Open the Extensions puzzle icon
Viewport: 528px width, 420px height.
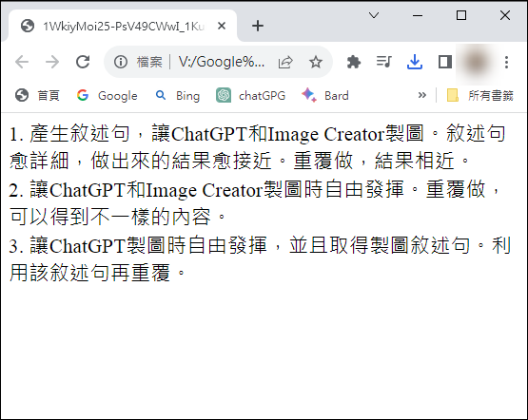click(354, 62)
